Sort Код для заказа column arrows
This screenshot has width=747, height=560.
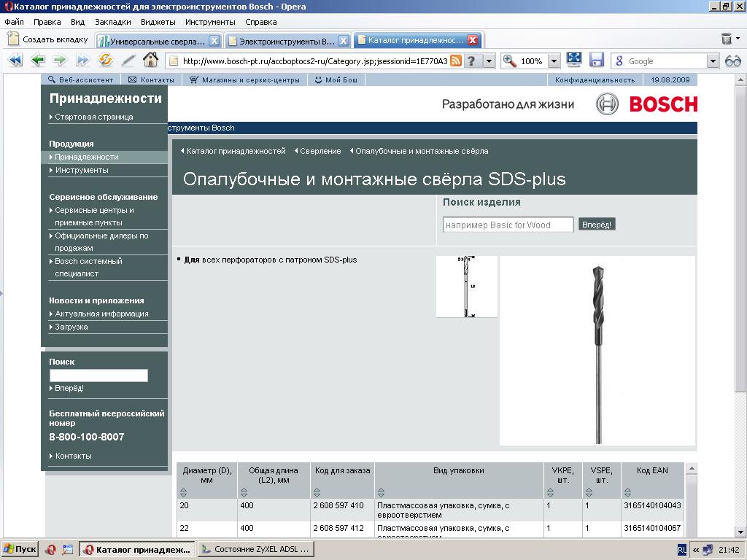tap(317, 492)
